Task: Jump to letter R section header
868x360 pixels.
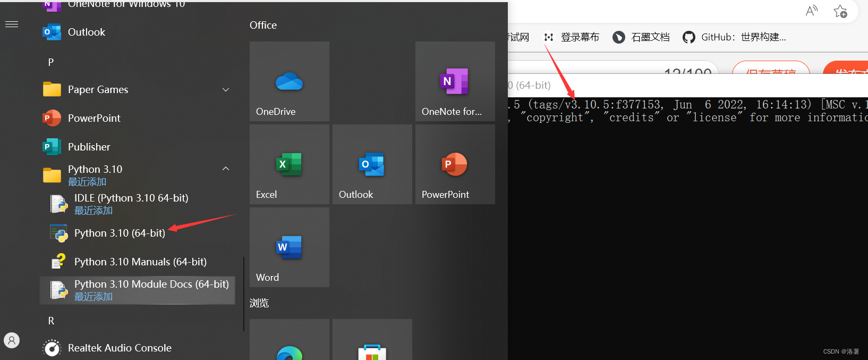Action: click(51, 321)
